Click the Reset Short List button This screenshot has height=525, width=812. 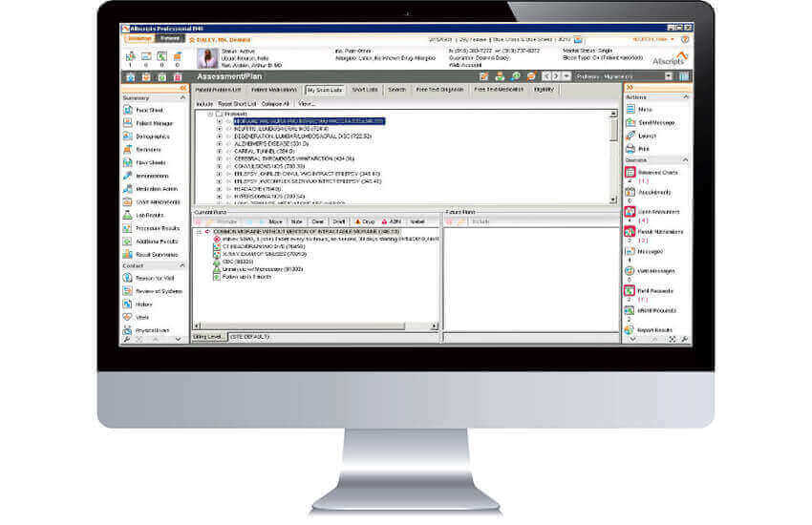click(236, 103)
